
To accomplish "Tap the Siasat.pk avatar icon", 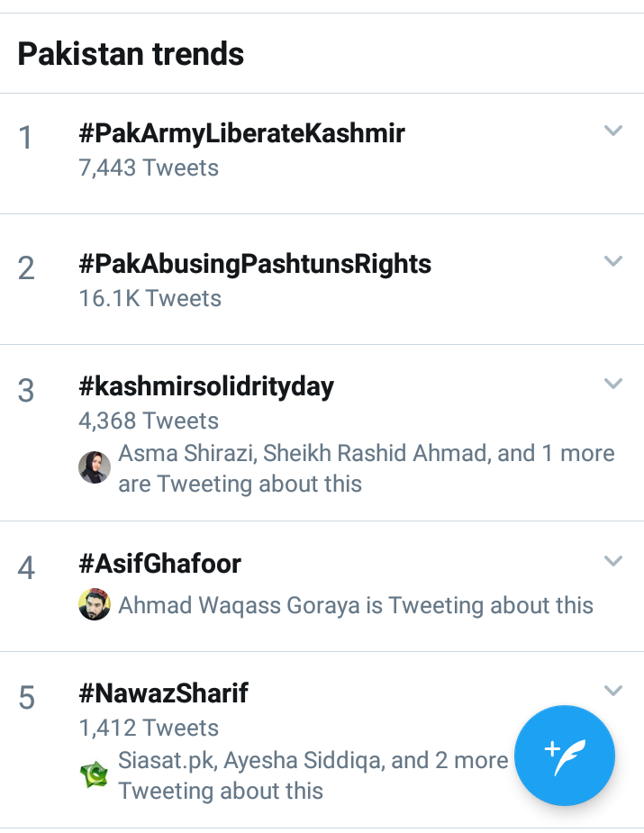I will coord(95,774).
